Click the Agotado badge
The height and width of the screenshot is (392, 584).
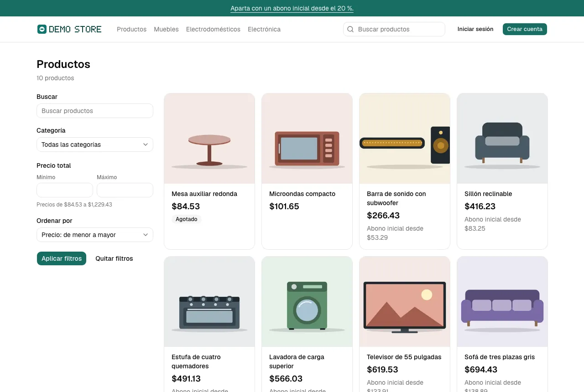[187, 219]
